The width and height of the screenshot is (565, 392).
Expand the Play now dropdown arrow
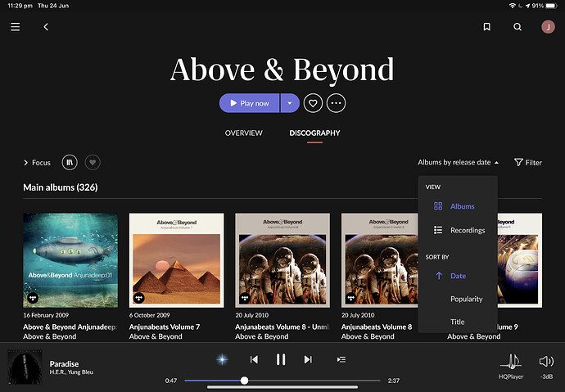pos(290,103)
